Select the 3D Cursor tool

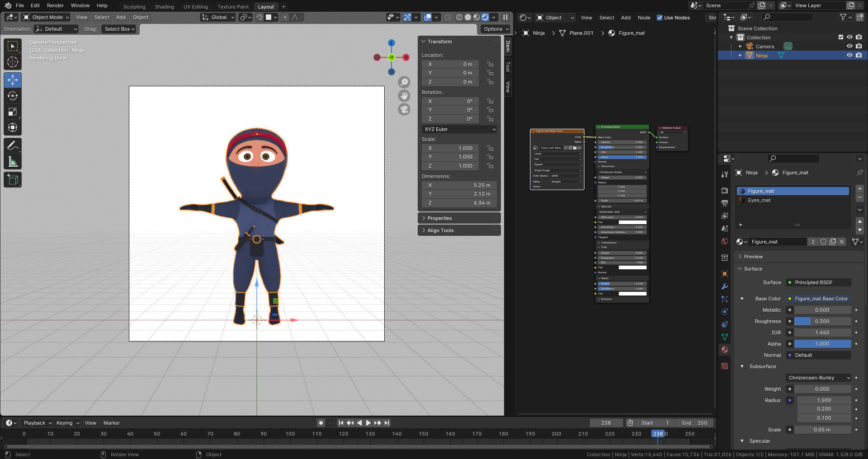13,62
